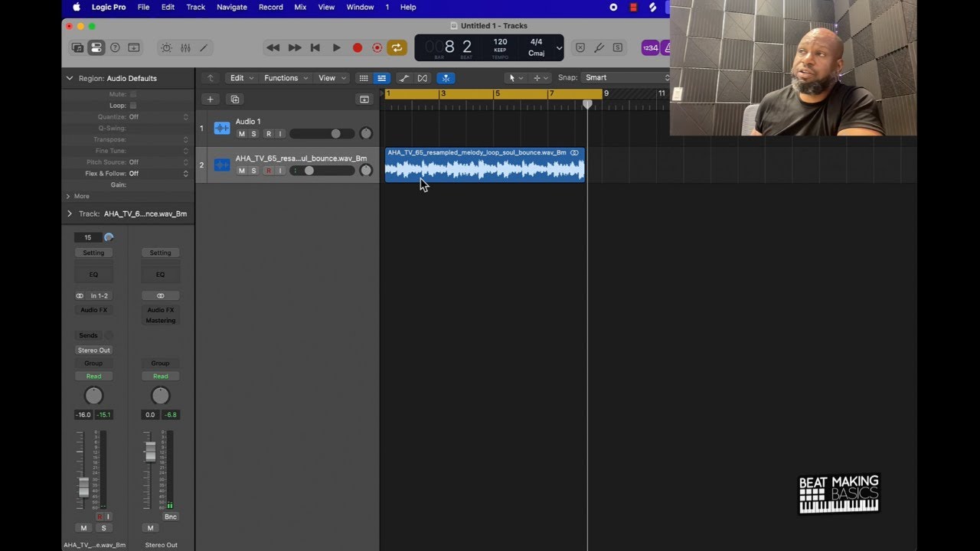Switch to grid view icon

(364, 78)
